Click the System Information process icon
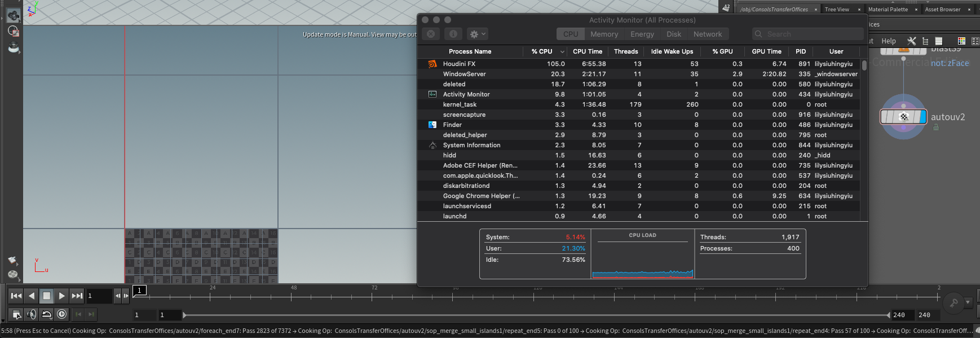Viewport: 980px width, 338px height. point(432,145)
